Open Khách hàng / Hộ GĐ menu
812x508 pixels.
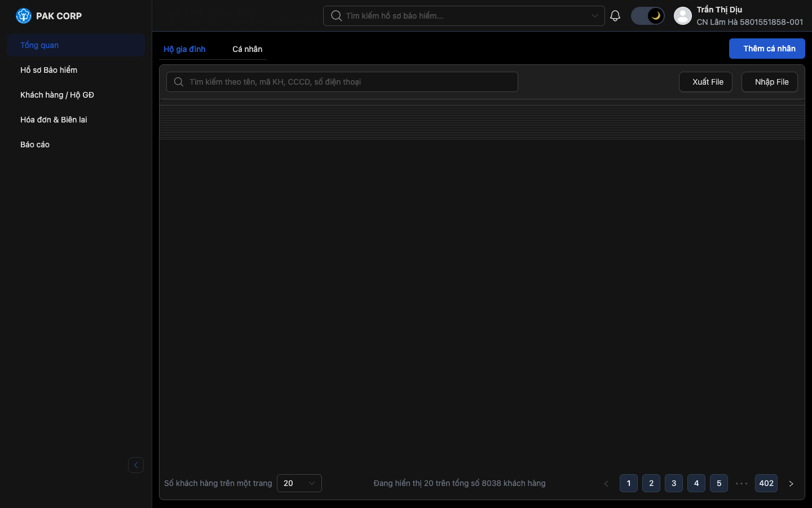point(76,95)
